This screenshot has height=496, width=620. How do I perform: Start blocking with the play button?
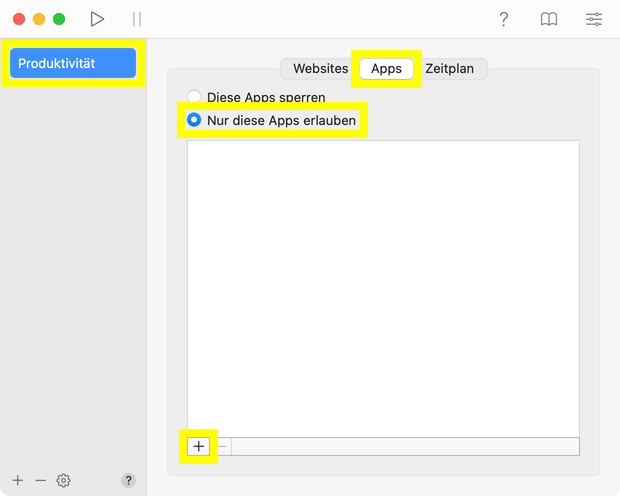(97, 19)
